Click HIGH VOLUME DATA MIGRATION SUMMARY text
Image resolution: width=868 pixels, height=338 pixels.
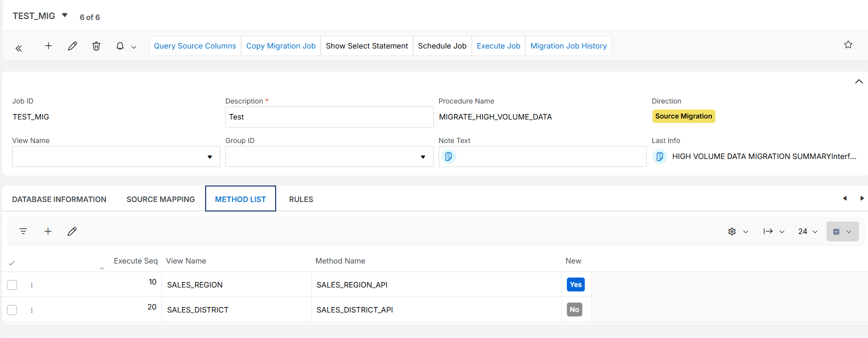click(x=764, y=156)
